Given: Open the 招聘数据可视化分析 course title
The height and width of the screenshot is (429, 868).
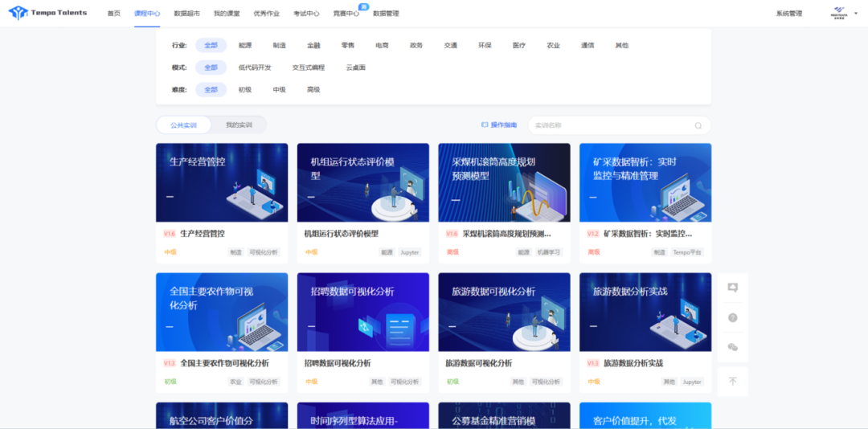Looking at the screenshot, I should (338, 363).
